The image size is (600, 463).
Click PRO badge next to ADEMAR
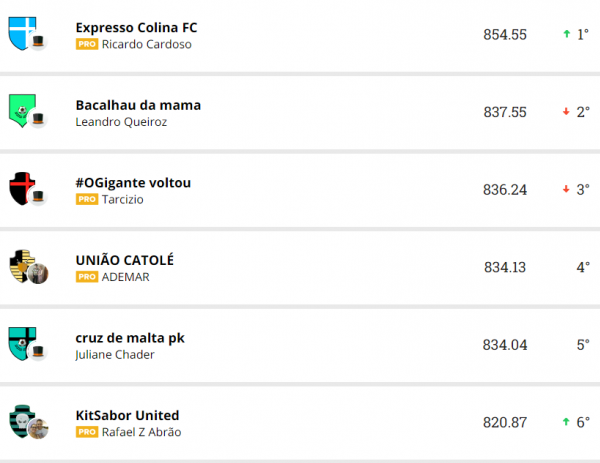[87, 277]
